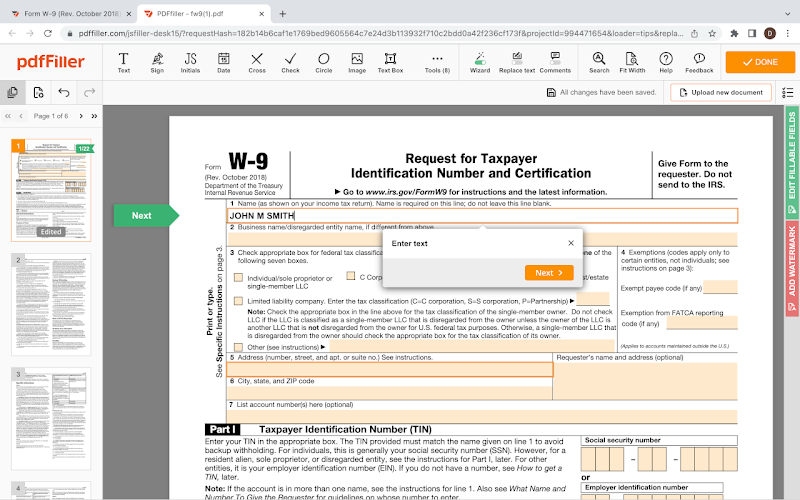800x500 pixels.
Task: Open the Tools (8) menu
Action: point(437,62)
